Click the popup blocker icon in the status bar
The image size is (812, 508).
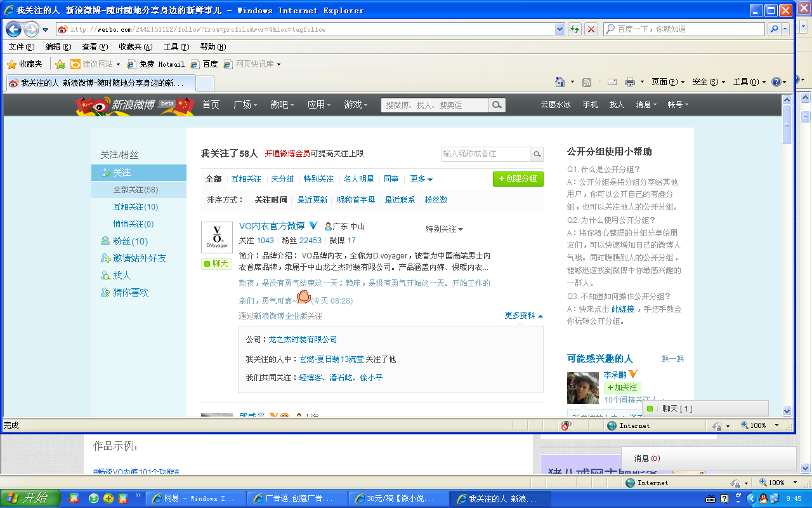tap(566, 425)
